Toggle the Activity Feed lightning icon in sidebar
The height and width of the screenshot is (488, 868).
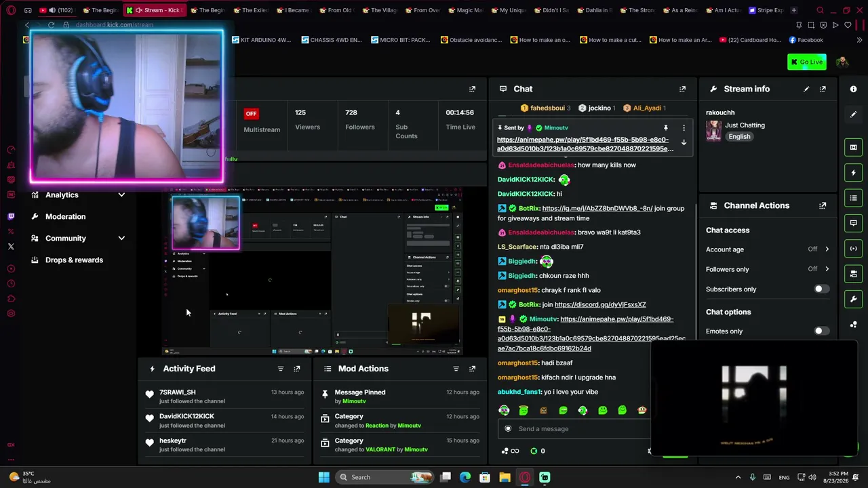pyautogui.click(x=853, y=173)
